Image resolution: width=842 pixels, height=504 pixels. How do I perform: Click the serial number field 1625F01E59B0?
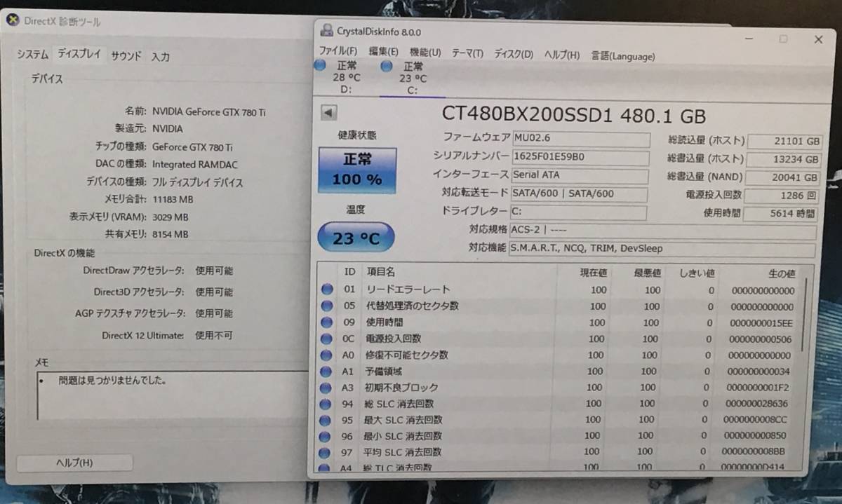[581, 157]
